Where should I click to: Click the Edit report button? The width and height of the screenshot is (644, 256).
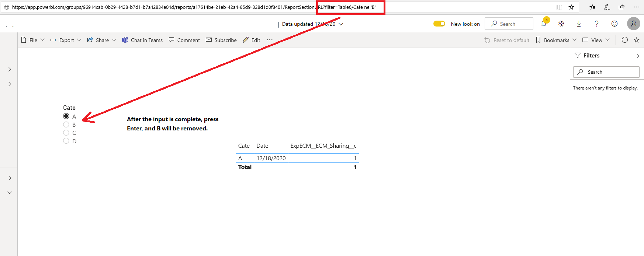coord(251,40)
